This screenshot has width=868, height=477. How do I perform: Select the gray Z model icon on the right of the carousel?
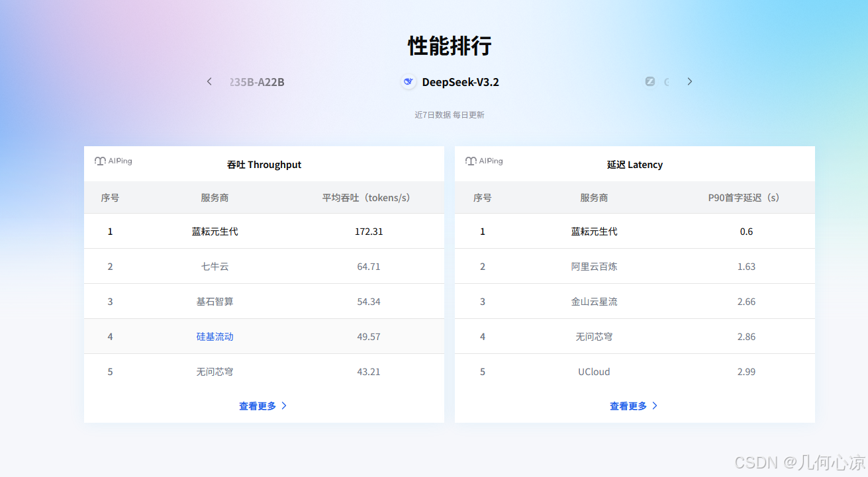click(650, 81)
